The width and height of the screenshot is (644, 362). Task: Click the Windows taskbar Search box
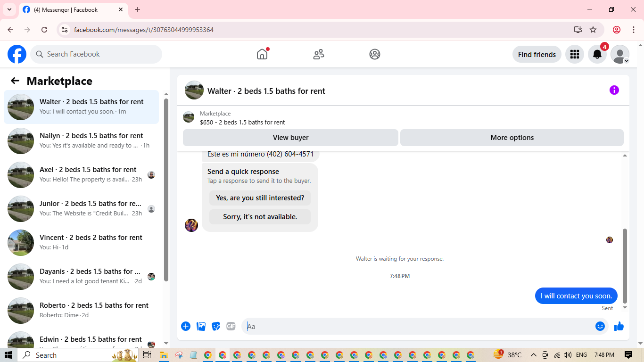point(64,355)
